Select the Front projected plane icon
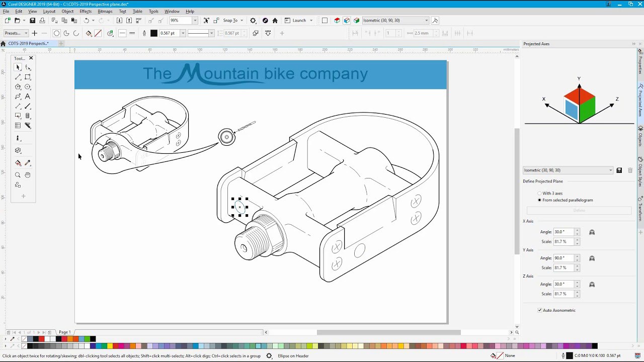 pyautogui.click(x=347, y=21)
